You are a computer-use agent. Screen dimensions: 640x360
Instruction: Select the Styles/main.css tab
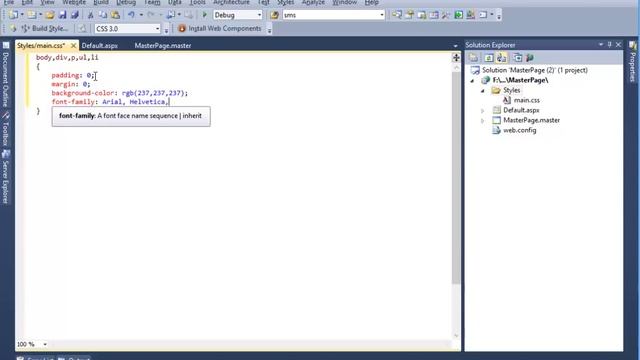(x=41, y=46)
